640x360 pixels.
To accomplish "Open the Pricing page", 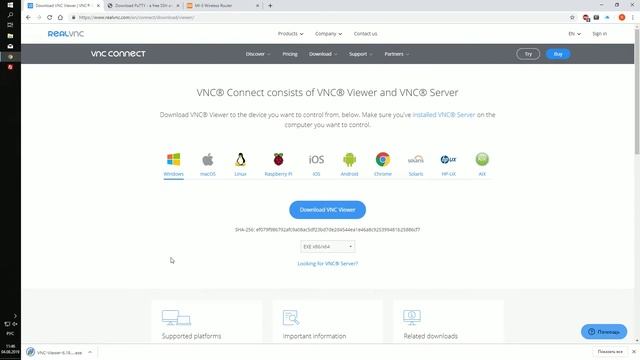I will click(x=290, y=54).
